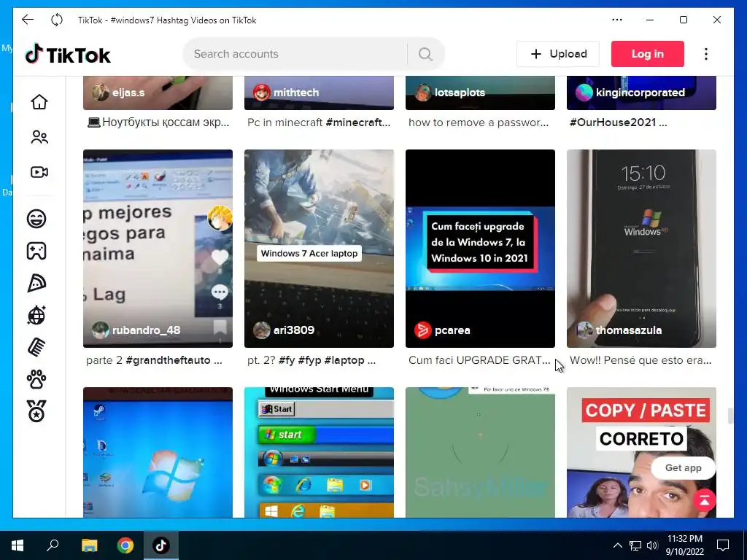Image resolution: width=747 pixels, height=560 pixels.
Task: Click the #fyp hashtag link
Action: tap(309, 360)
